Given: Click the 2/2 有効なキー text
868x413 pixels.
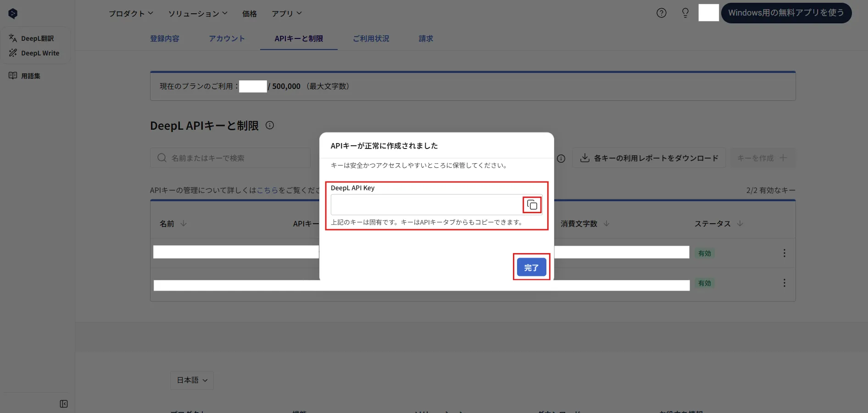Looking at the screenshot, I should (770, 190).
